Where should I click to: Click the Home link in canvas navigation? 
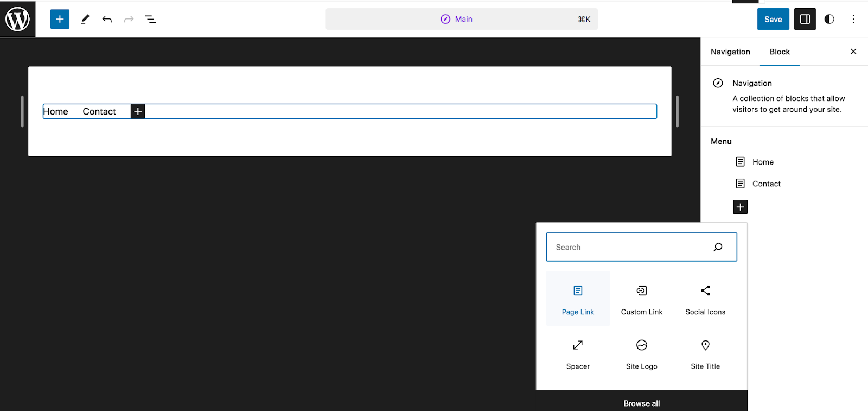[x=56, y=111]
